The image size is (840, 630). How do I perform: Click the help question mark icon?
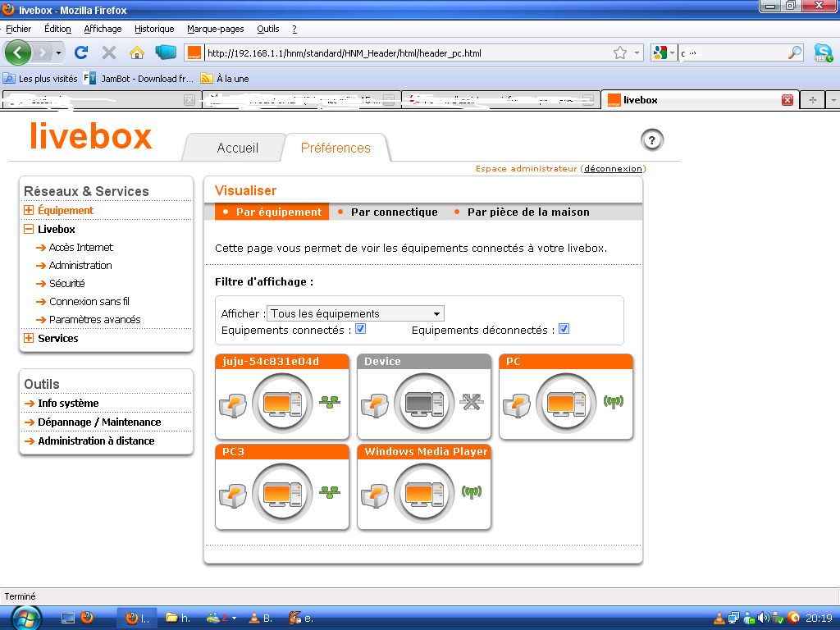tap(652, 140)
